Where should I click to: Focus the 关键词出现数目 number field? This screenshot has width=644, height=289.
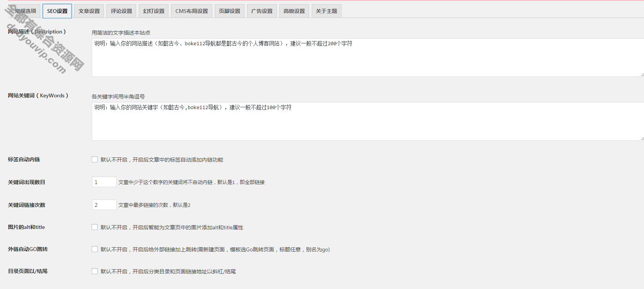[x=104, y=182]
